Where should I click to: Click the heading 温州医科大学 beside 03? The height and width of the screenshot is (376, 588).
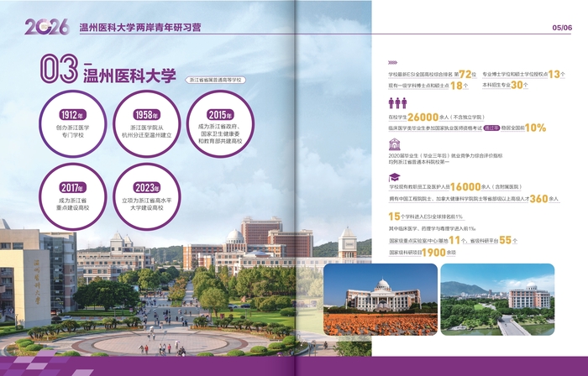129,76
